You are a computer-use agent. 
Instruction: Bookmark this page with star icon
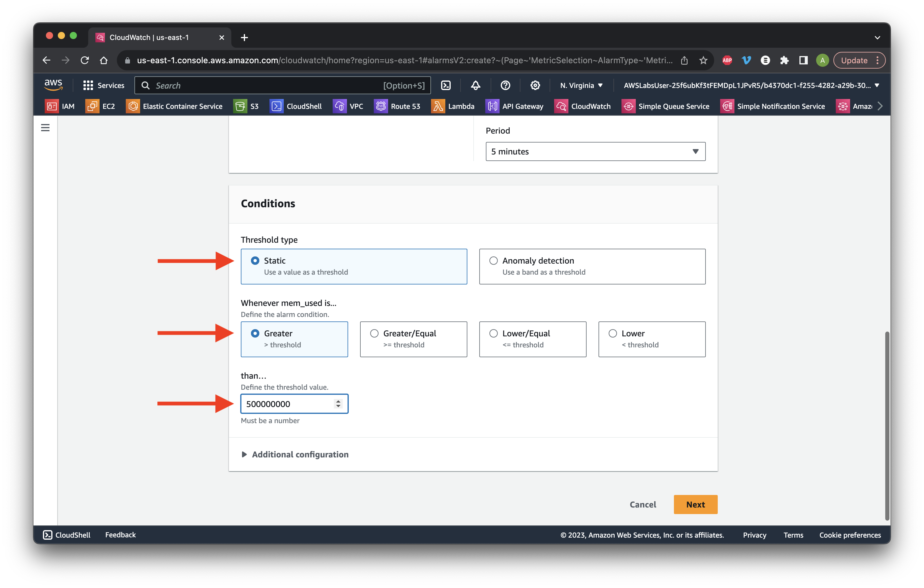703,60
